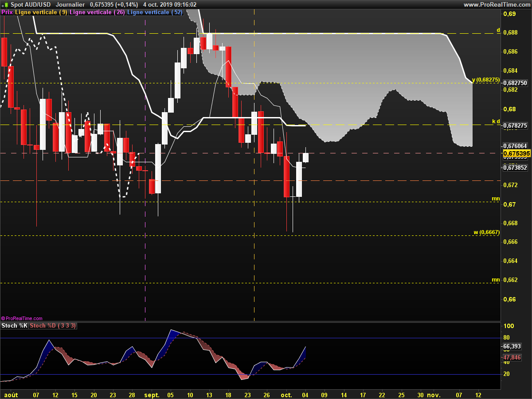532x399 pixels.
Task: Select the Ligne verticale (26) label
Action: [98, 12]
